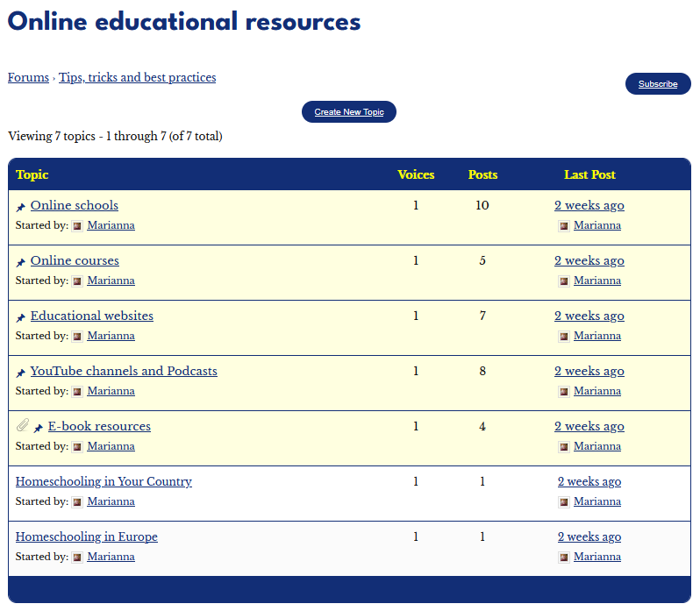700x611 pixels.
Task: Open the 2 weeks ago link for E-book resources
Action: (x=589, y=427)
